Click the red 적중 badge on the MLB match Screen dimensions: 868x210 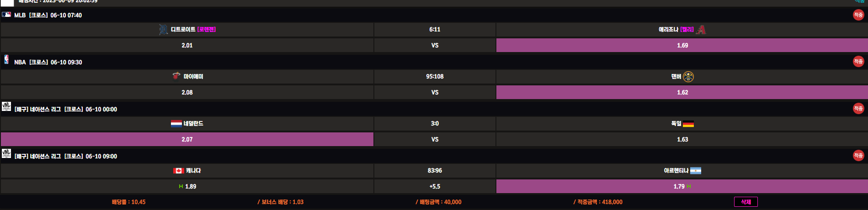[858, 15]
